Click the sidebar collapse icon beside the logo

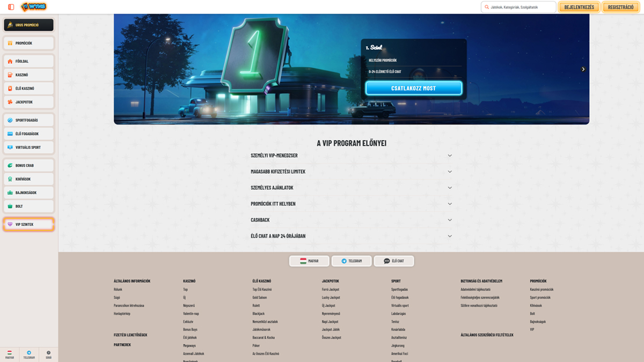11,7
